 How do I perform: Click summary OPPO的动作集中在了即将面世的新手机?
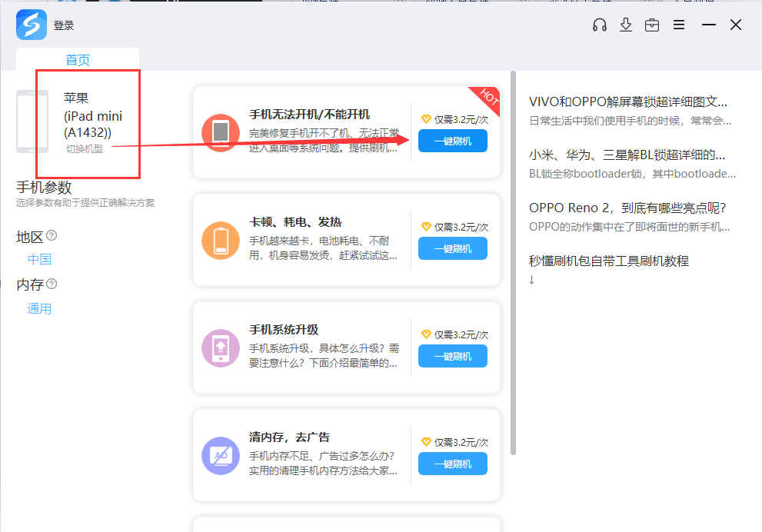point(629,227)
